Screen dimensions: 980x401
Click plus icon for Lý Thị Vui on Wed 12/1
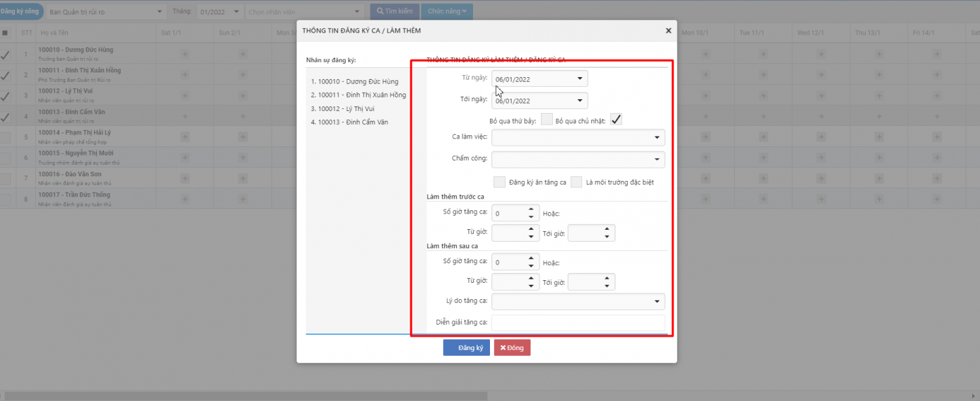[820, 95]
